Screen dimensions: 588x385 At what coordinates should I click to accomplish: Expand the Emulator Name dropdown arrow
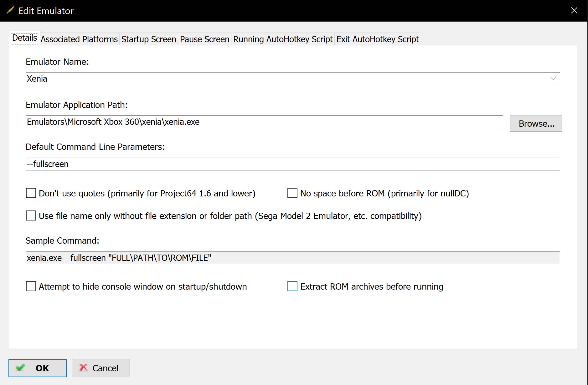pyautogui.click(x=553, y=79)
